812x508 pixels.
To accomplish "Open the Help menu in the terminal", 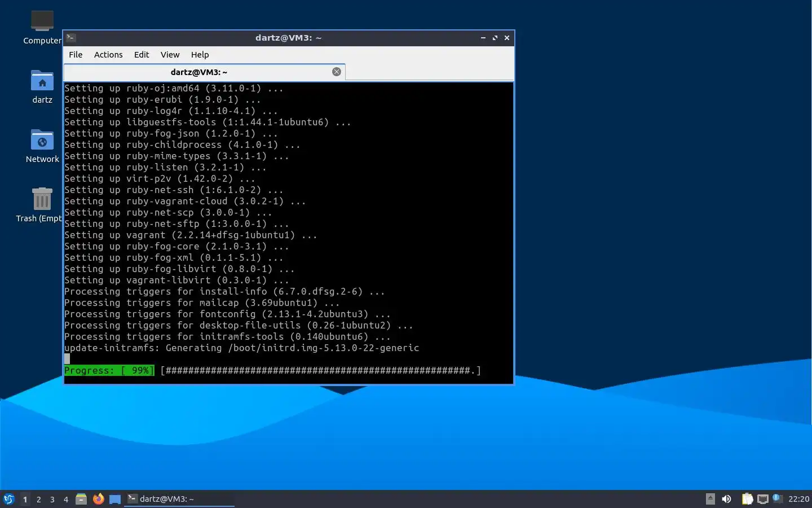I will click(200, 55).
